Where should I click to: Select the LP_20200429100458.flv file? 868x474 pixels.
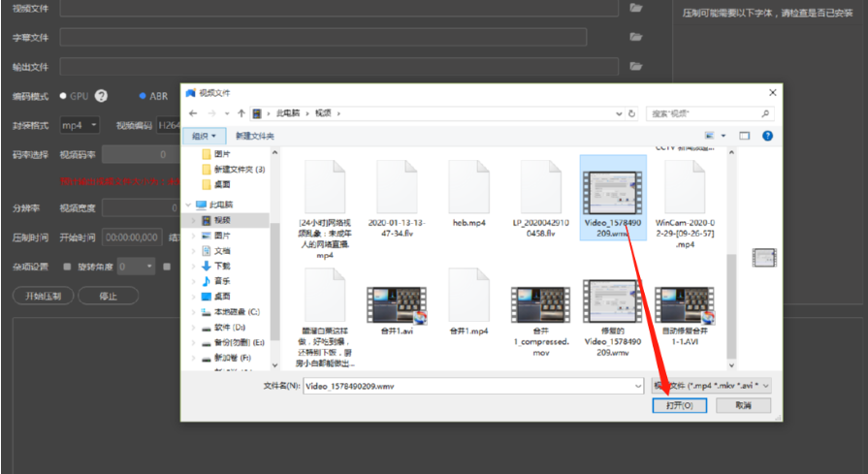click(541, 199)
